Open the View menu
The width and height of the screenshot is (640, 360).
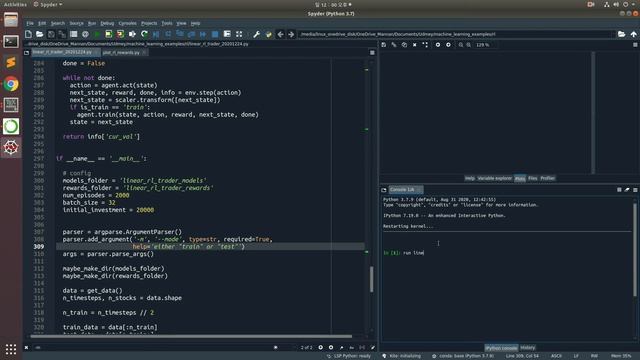click(181, 23)
